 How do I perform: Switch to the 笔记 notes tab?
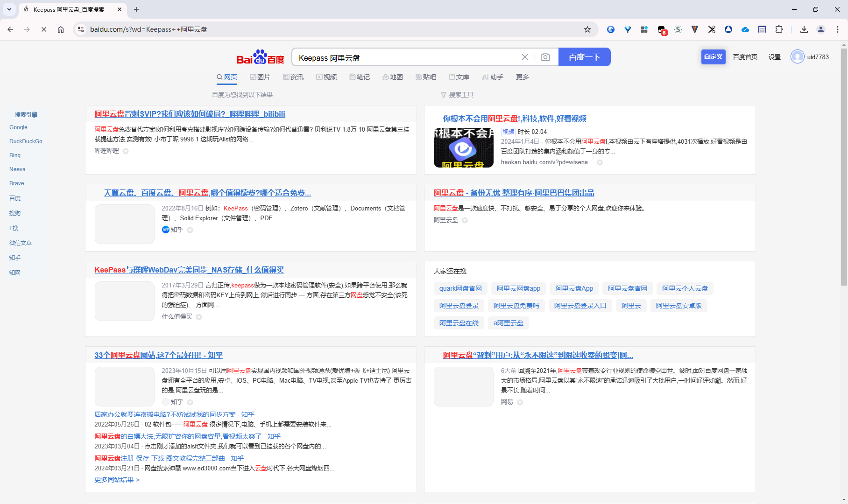[x=360, y=77]
